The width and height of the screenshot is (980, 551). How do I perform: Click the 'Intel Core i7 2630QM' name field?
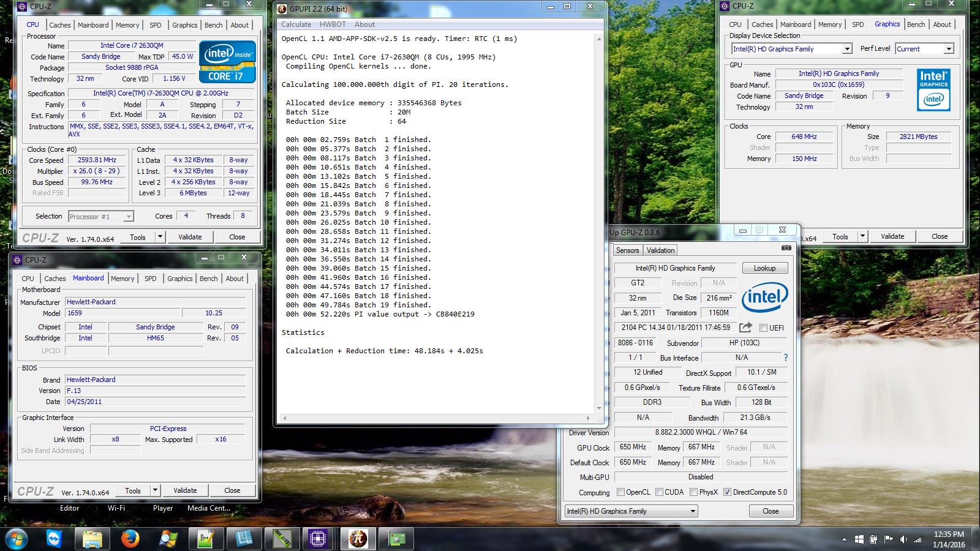point(131,45)
